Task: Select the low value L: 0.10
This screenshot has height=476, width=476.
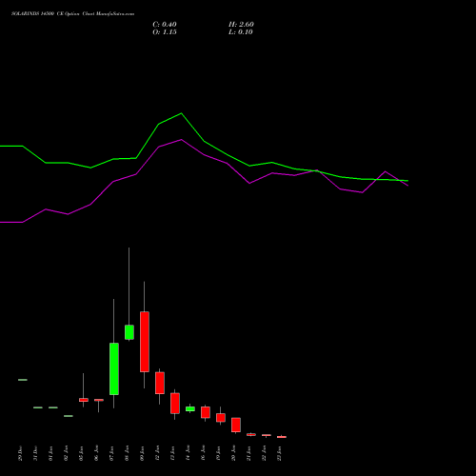Action: point(241,32)
